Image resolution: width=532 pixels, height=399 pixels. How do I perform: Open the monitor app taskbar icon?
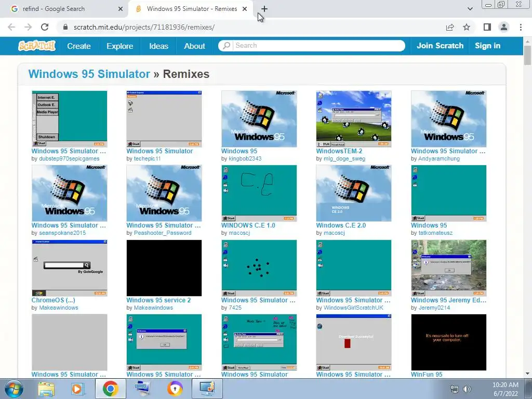coord(207,389)
